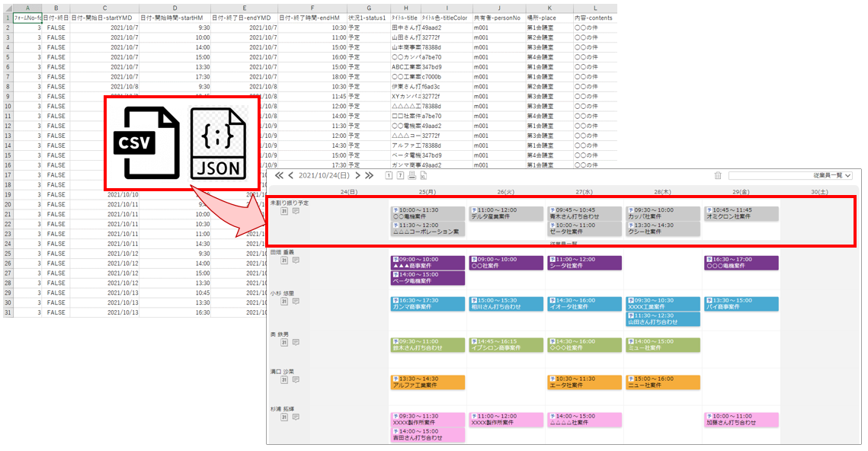Viewport: 868px width, 451px height.
Task: Open the purple 16:30～17:00 ○○○電機案件 event
Action: [741, 263]
